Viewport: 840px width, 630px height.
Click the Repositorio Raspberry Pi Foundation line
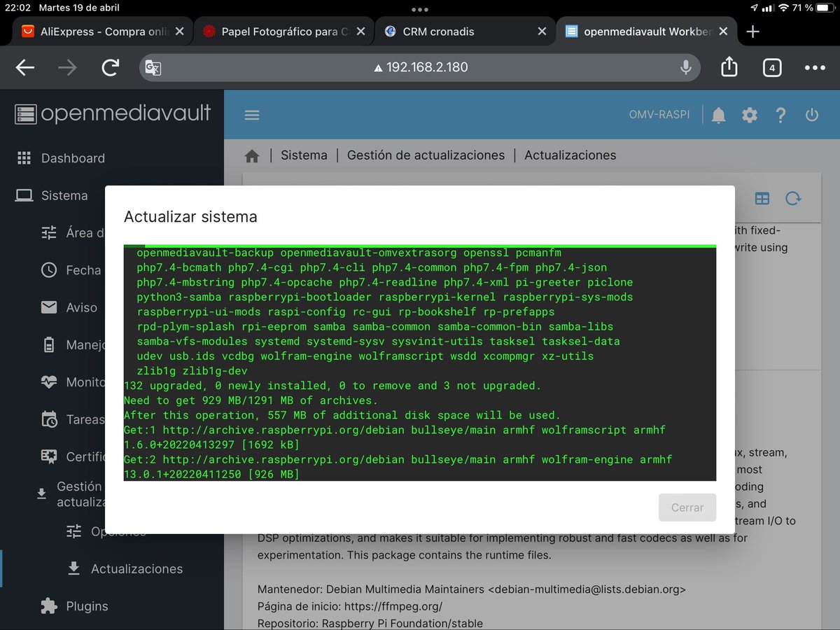pos(370,623)
